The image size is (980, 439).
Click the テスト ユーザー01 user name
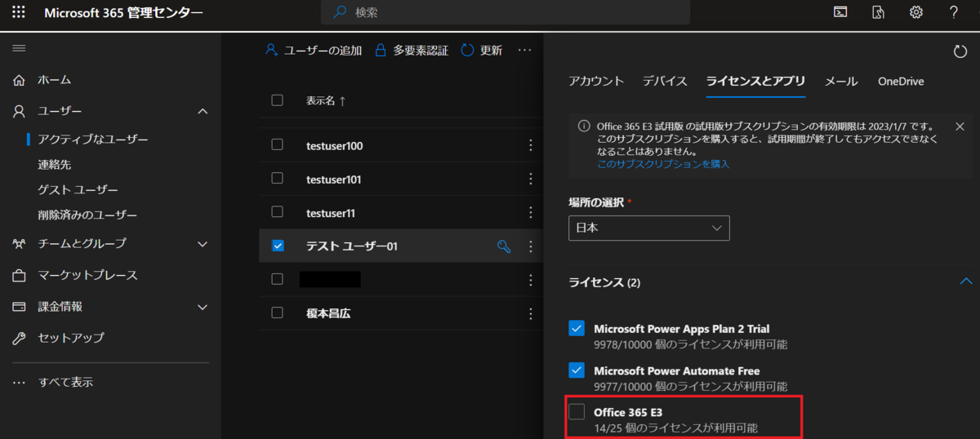click(x=351, y=246)
